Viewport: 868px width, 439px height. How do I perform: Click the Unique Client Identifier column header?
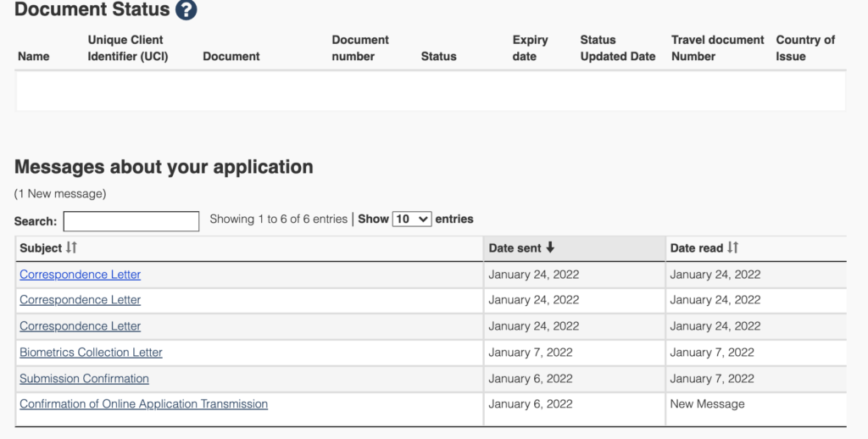tap(128, 48)
